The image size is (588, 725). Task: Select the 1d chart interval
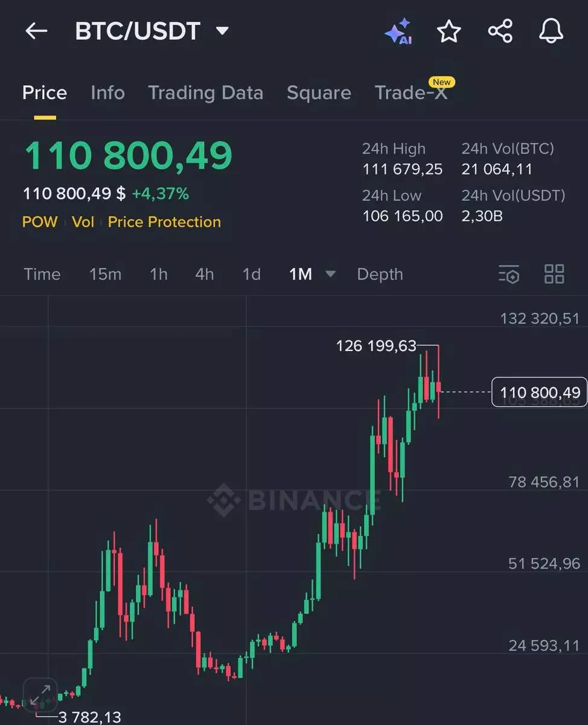(251, 274)
